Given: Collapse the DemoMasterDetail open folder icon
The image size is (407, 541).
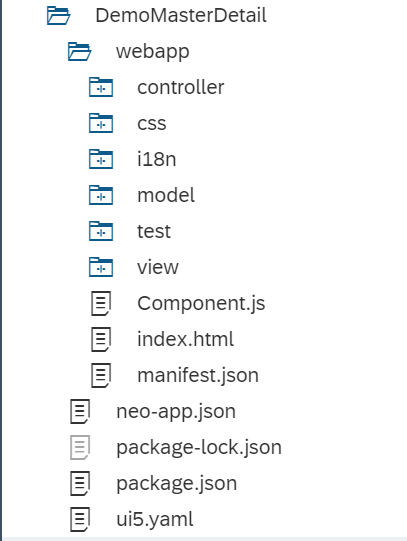Looking at the screenshot, I should coord(58,16).
